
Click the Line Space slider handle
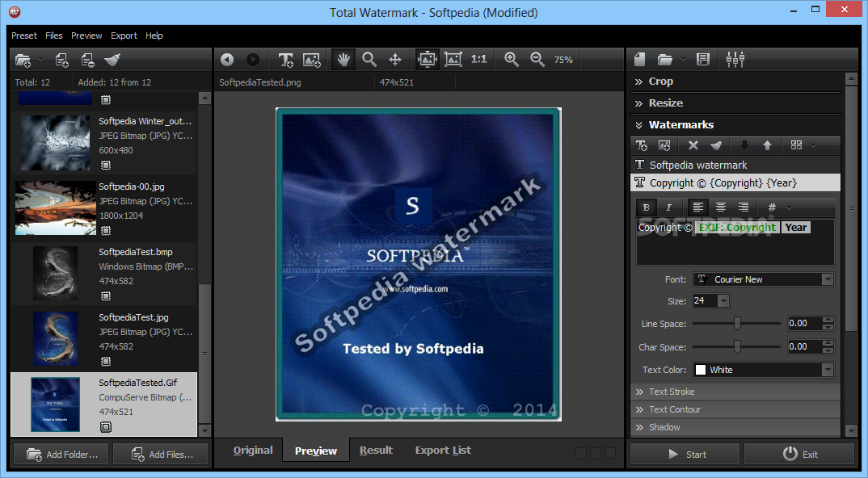tap(737, 323)
